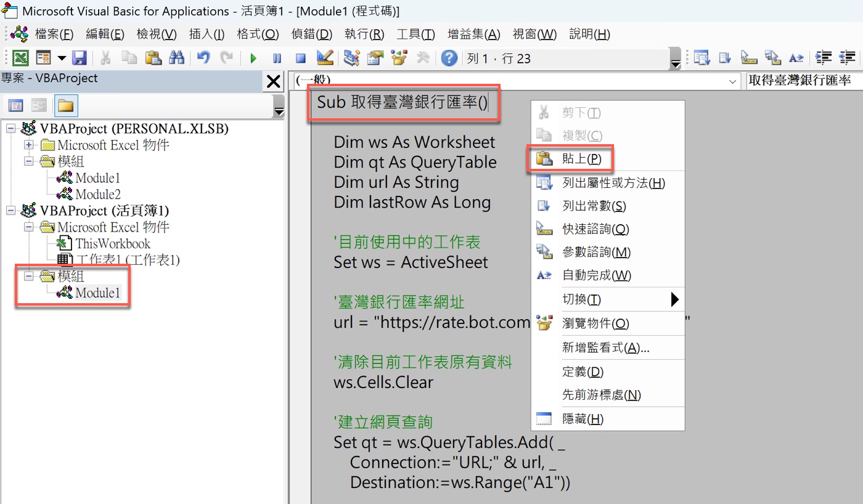Click the Insert UserForm toolbar icon

coord(43,58)
